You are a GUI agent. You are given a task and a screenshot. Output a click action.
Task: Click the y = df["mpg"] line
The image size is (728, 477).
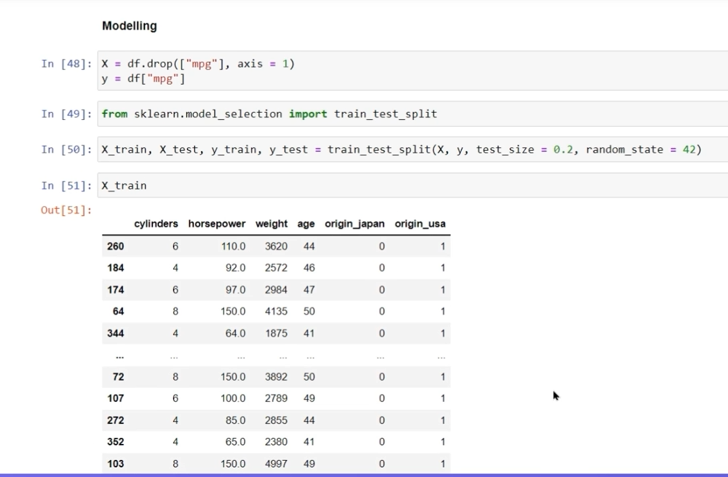tap(143, 79)
